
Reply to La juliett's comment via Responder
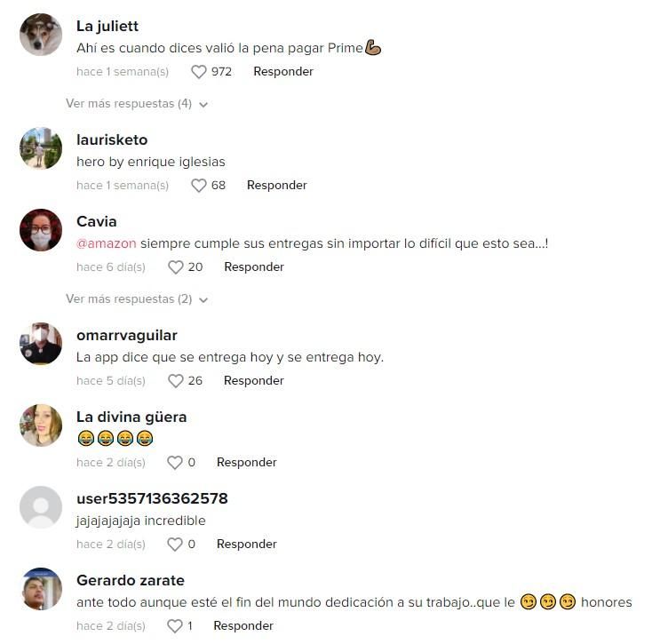(283, 72)
